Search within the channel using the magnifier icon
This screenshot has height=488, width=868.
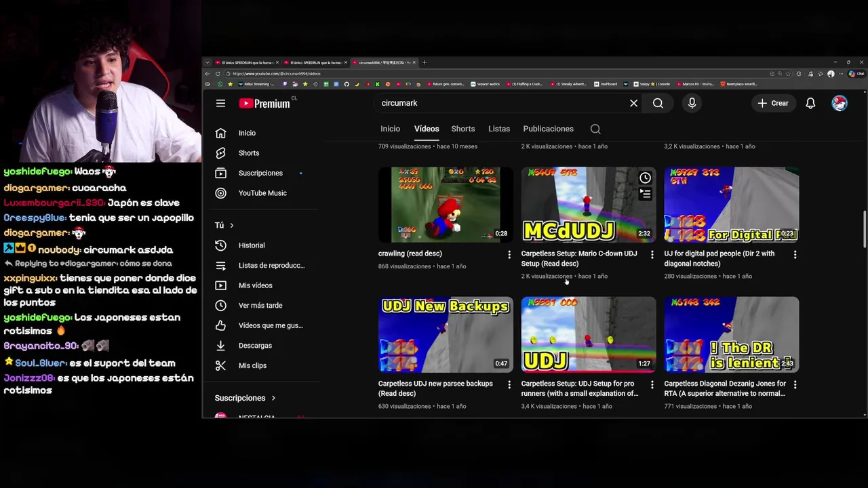point(595,129)
